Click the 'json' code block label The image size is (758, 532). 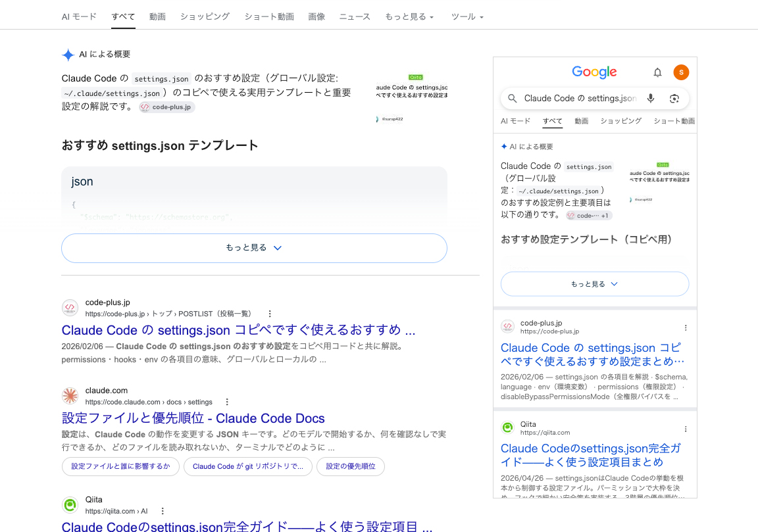click(82, 181)
